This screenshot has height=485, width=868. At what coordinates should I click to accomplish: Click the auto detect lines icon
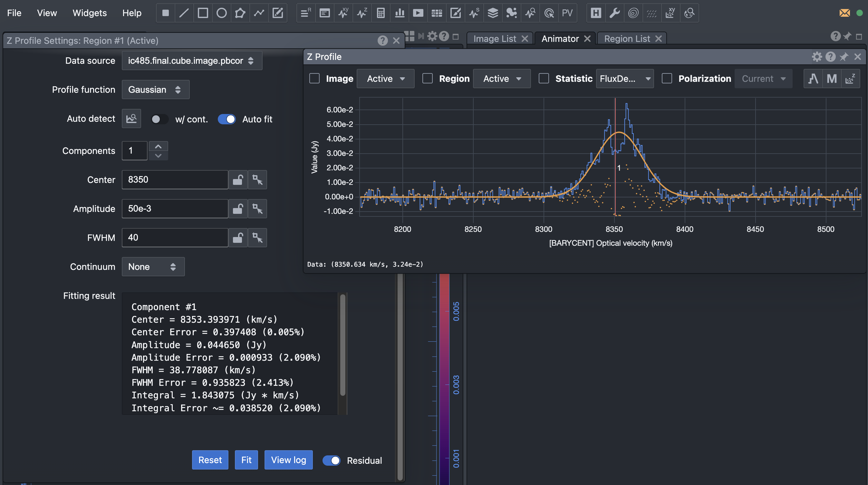131,119
